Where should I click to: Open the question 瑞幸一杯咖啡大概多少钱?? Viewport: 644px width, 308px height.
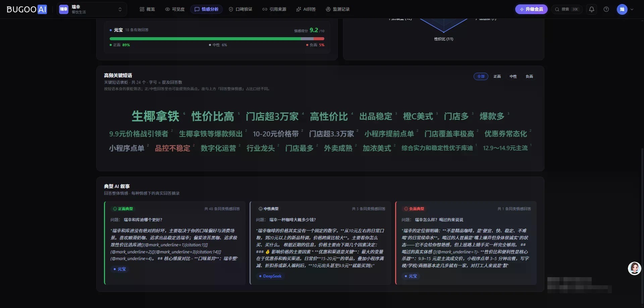(292, 220)
